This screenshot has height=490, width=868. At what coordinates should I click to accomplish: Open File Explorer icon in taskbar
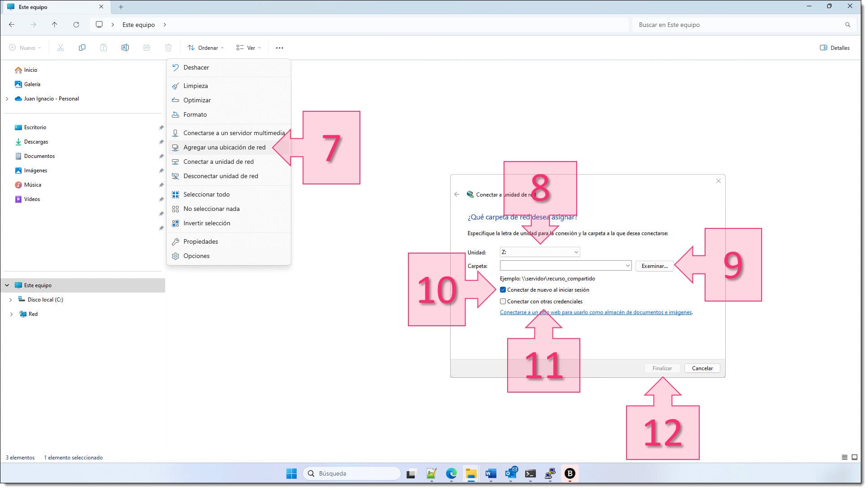(x=471, y=473)
